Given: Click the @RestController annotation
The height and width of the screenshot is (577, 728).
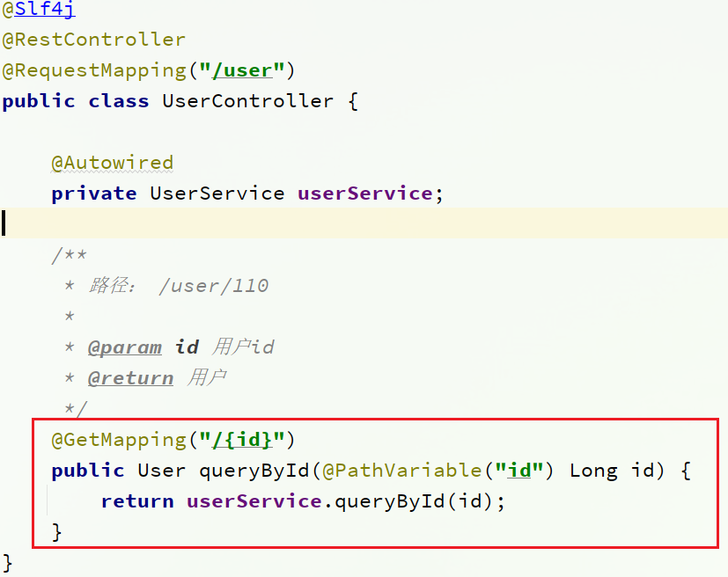Looking at the screenshot, I should click(x=94, y=40).
